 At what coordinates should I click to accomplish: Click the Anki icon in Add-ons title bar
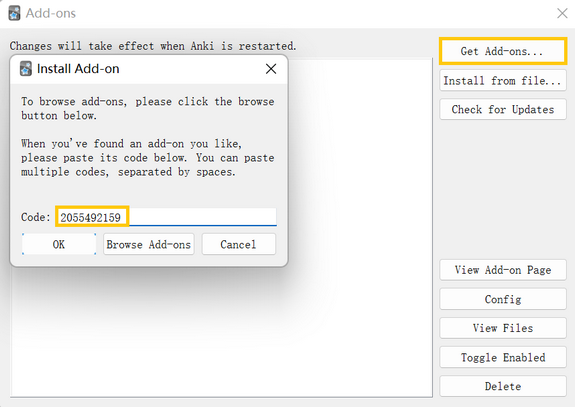[14, 13]
